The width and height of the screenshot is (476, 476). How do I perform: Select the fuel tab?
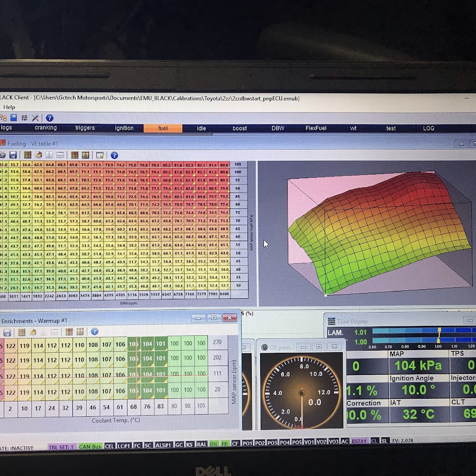(x=163, y=129)
